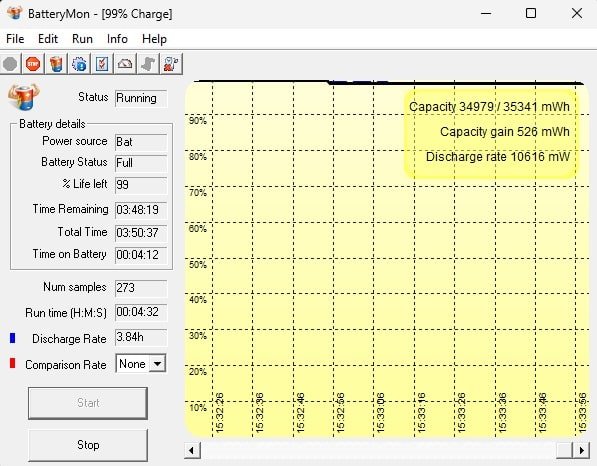Click the Time Remaining value field
597x466 pixels.
click(x=141, y=210)
